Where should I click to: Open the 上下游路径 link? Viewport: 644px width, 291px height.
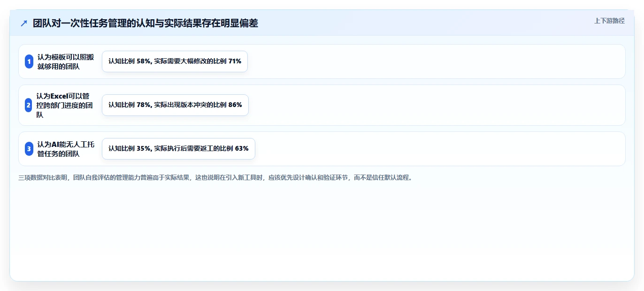point(609,21)
